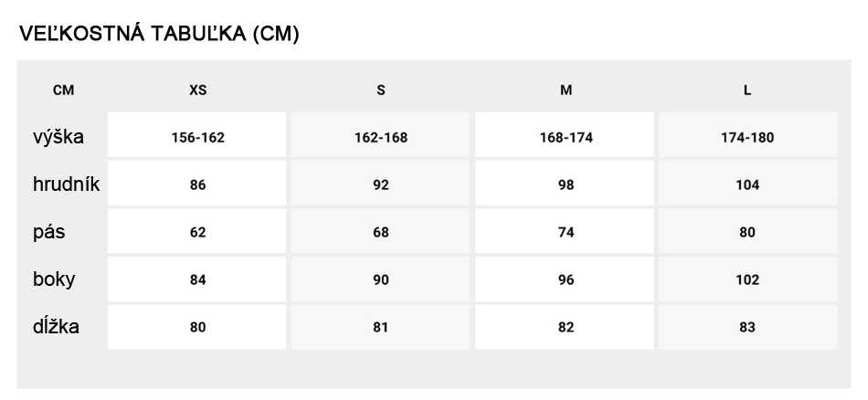Click the waist value 62 cell
Screen dimensions: 868x400
coord(197,231)
